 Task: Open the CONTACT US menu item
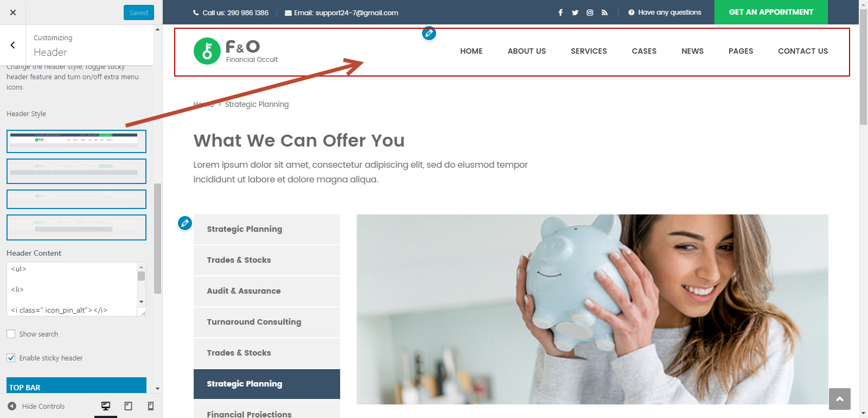(x=803, y=51)
